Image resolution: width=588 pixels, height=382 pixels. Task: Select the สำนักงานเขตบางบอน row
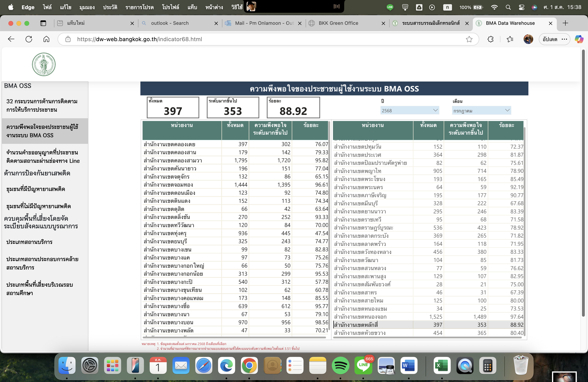(235, 322)
